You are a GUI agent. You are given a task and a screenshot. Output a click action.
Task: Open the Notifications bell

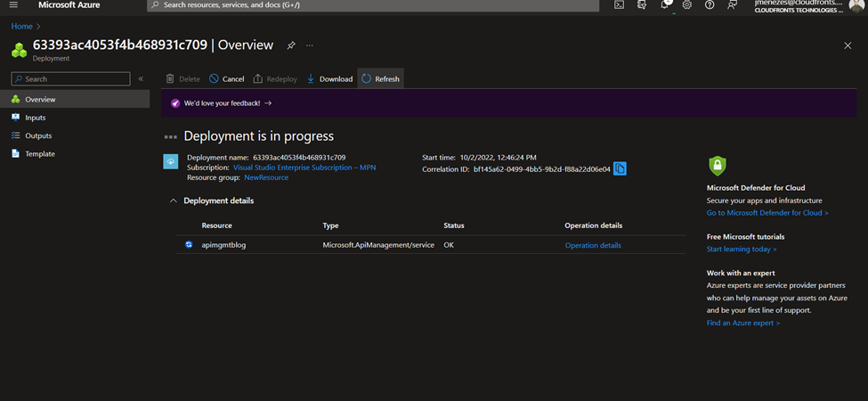pos(665,4)
